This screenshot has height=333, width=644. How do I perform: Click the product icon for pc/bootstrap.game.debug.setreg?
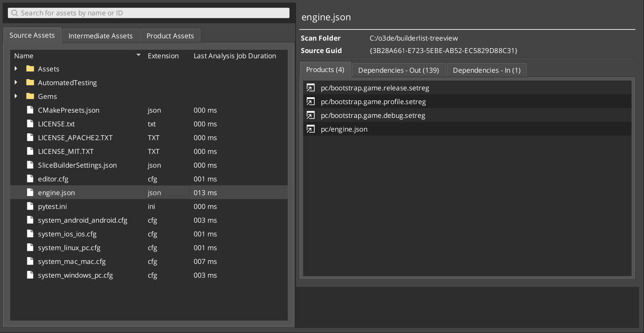(311, 115)
